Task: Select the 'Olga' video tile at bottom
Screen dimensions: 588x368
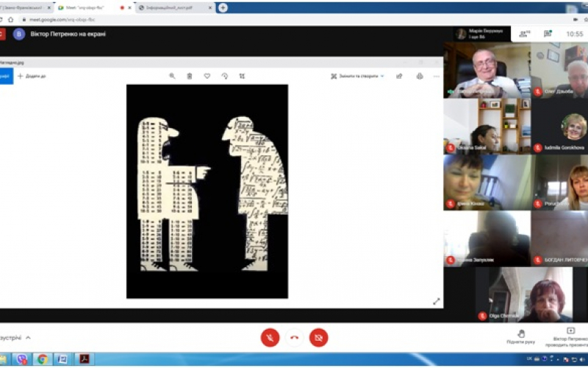Action: [x=524, y=294]
